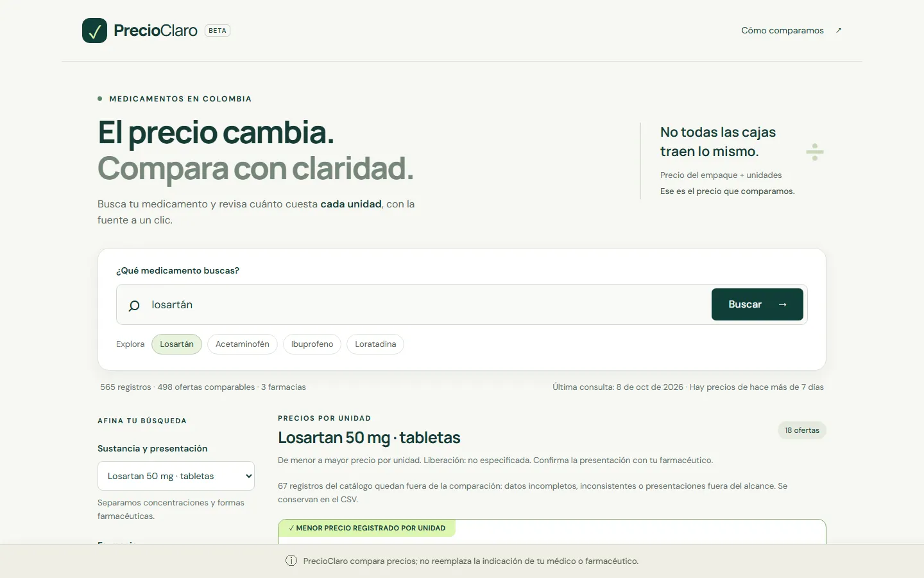Click the '565 registros' summary text
This screenshot has width=924, height=578.
126,387
